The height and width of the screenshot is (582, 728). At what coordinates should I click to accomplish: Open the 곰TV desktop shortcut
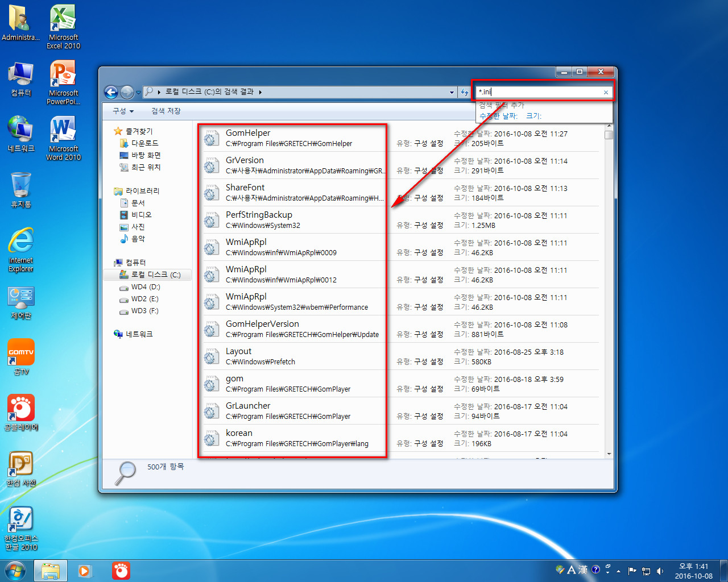click(x=21, y=357)
